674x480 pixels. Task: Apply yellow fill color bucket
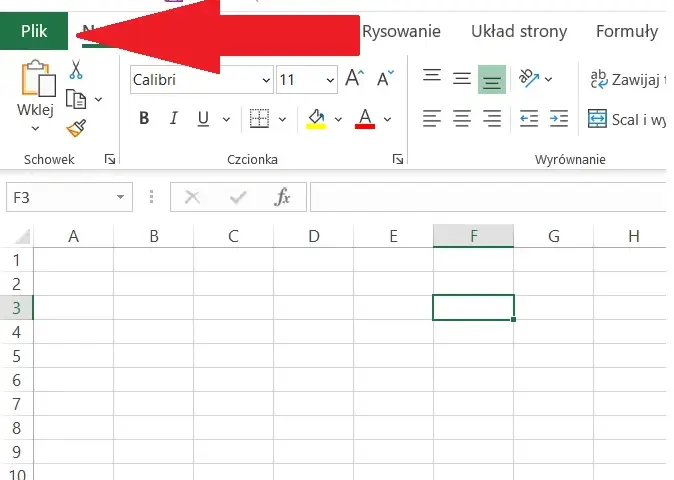coord(316,119)
